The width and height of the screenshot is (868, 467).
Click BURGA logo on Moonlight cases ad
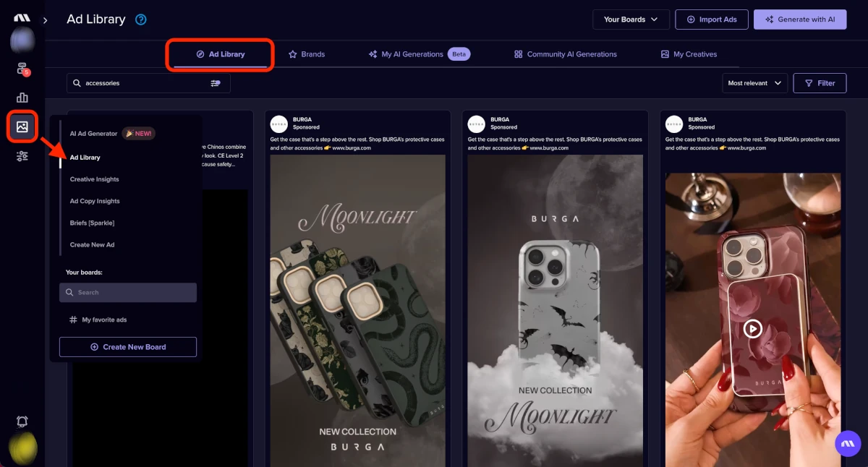pos(278,124)
